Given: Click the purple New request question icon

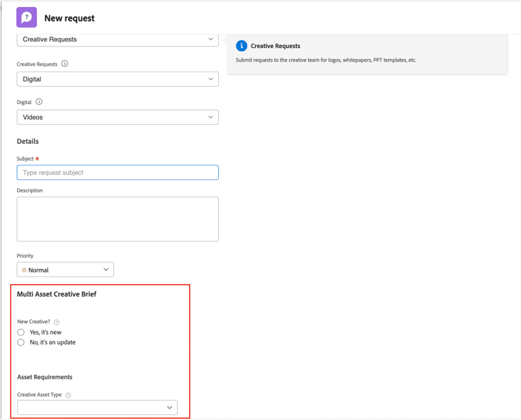Looking at the screenshot, I should click(x=26, y=17).
